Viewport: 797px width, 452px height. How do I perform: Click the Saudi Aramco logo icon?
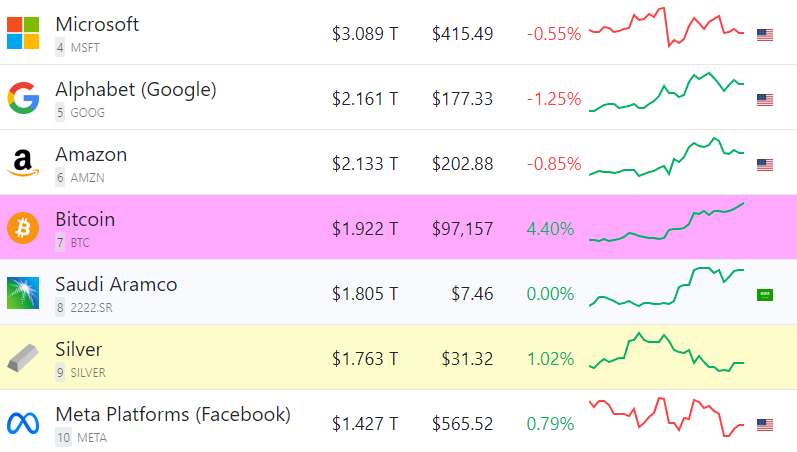tap(23, 293)
